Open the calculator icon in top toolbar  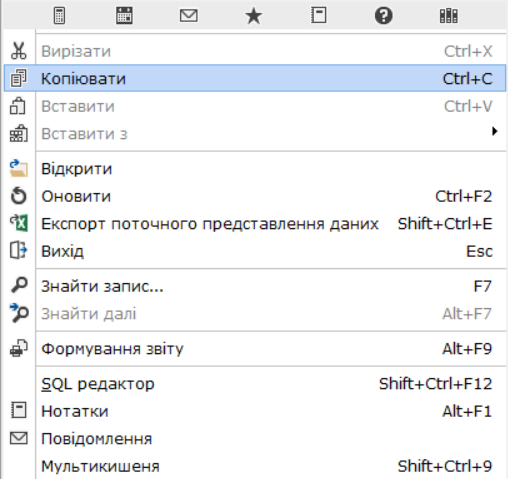click(x=59, y=16)
